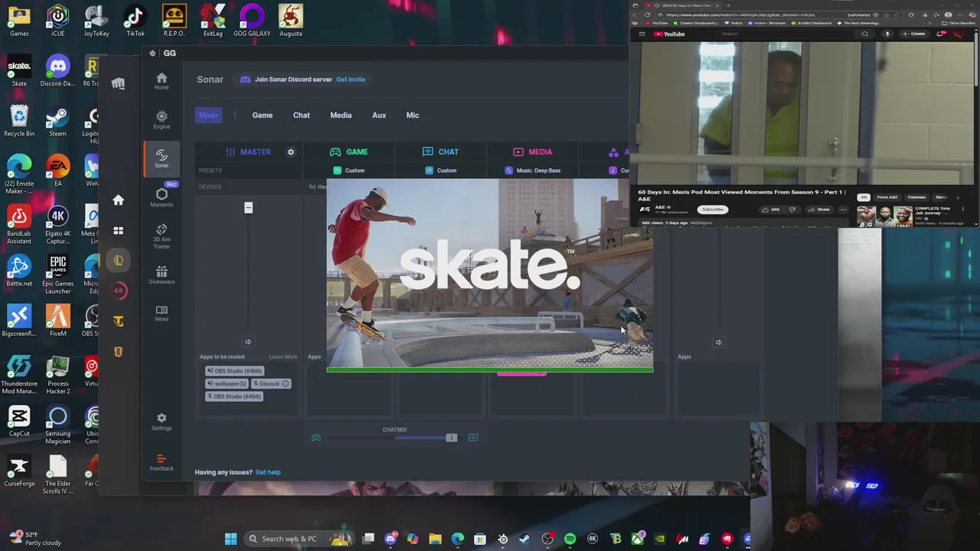This screenshot has height=551, width=980.
Task: Open Spotify from the taskbar
Action: [570, 539]
